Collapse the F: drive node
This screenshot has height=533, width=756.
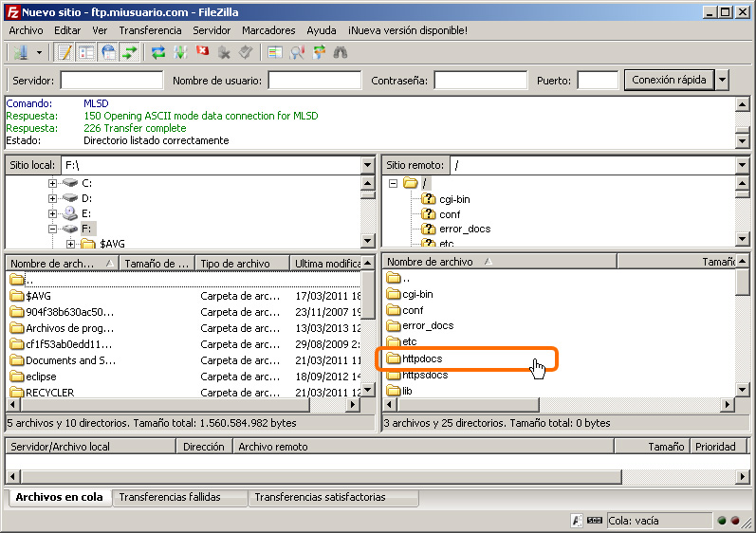point(52,229)
